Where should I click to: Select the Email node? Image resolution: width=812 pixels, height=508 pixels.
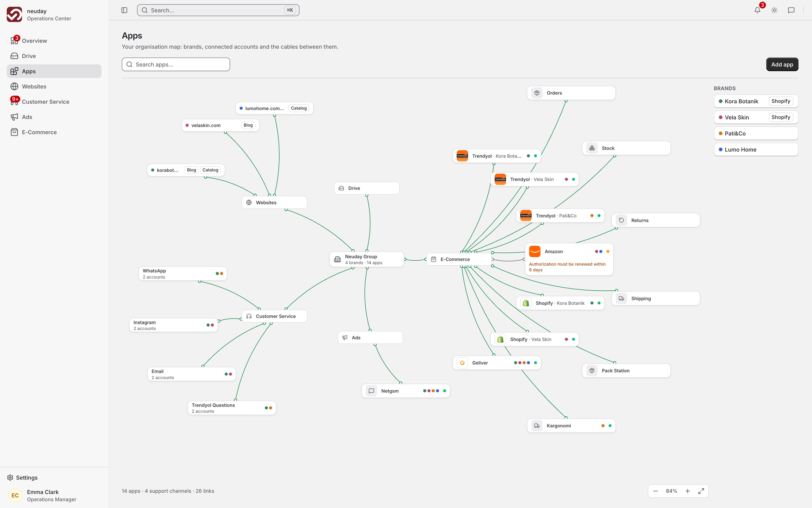tap(192, 374)
